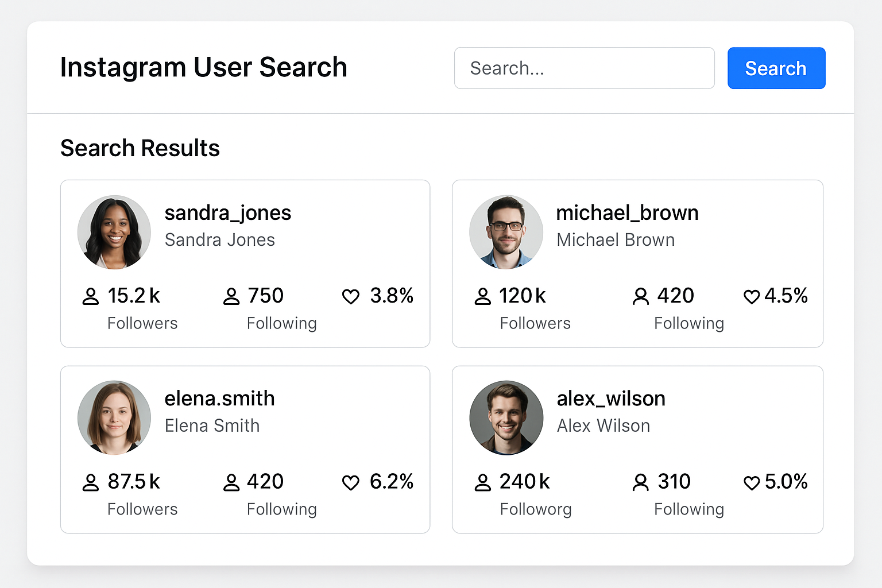Click the followers icon on sandra_jones card

pyautogui.click(x=91, y=296)
